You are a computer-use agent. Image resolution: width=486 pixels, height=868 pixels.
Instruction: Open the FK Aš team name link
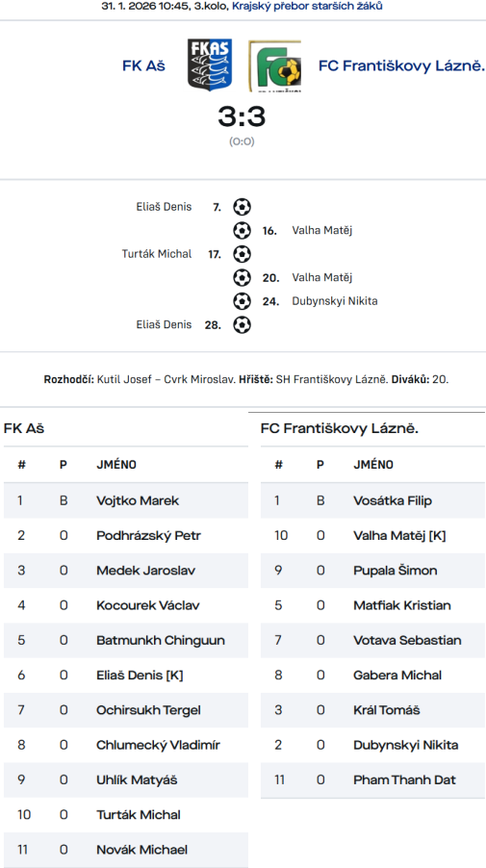coord(144,65)
